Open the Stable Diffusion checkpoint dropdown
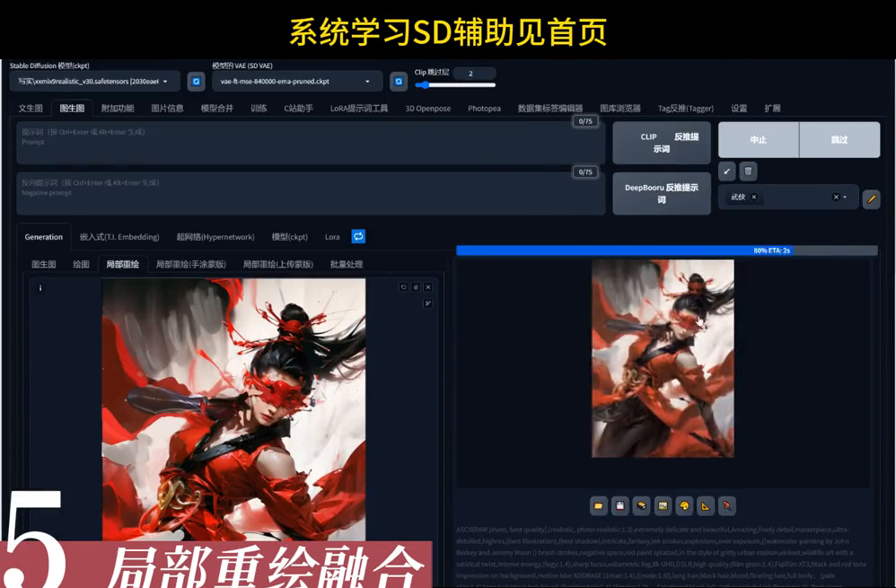 (95, 82)
